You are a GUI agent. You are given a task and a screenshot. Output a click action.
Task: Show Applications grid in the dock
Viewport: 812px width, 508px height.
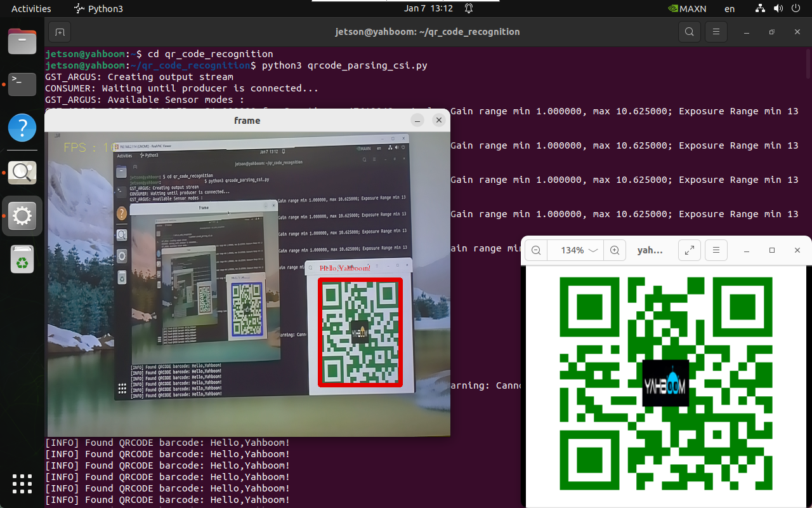point(22,484)
